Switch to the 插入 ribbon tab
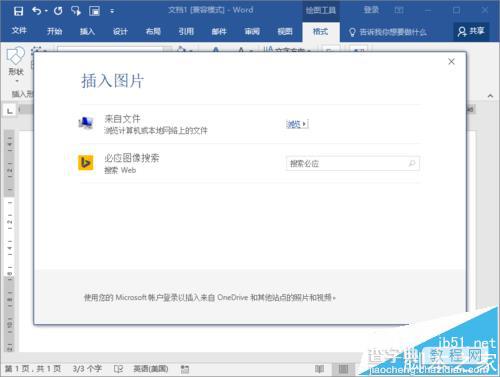The height and width of the screenshot is (377, 500). 87,32
